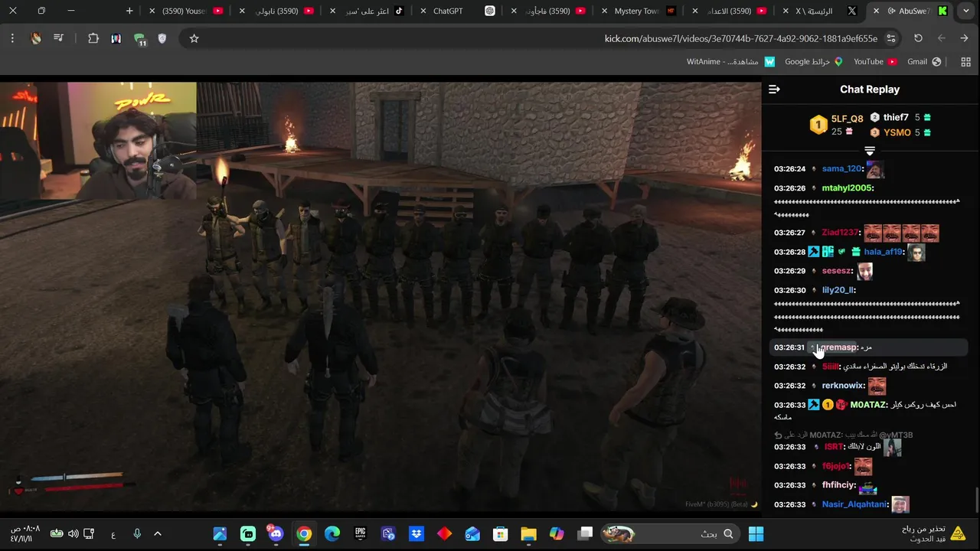Open the Kick app icon on taskbar

(x=248, y=533)
